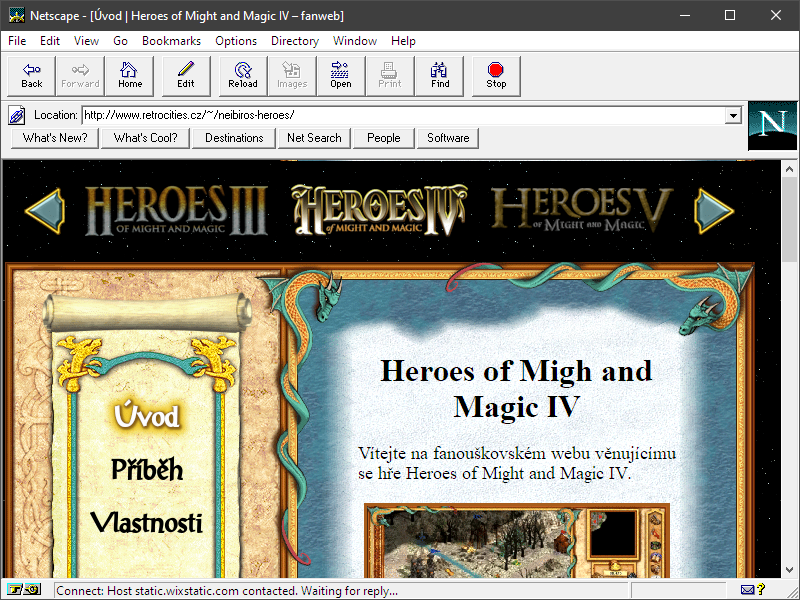Click the Netscape N logo

(x=772, y=125)
